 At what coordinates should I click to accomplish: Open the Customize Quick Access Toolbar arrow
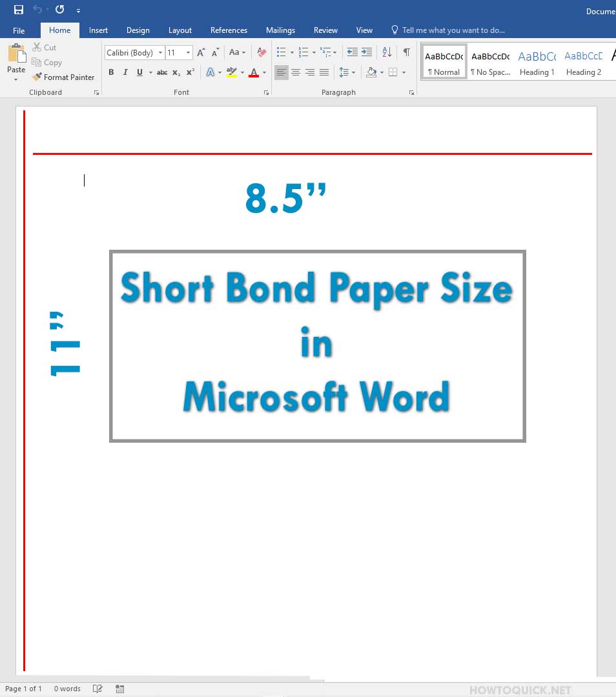[78, 10]
